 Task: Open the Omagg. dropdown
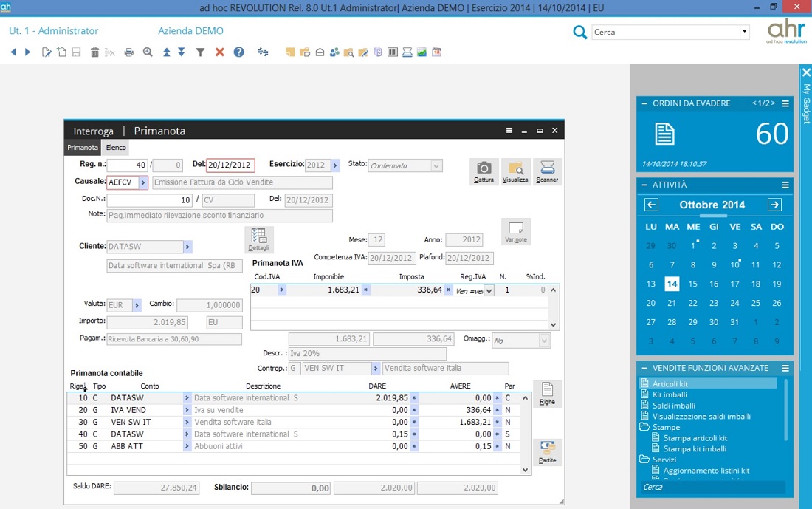544,341
